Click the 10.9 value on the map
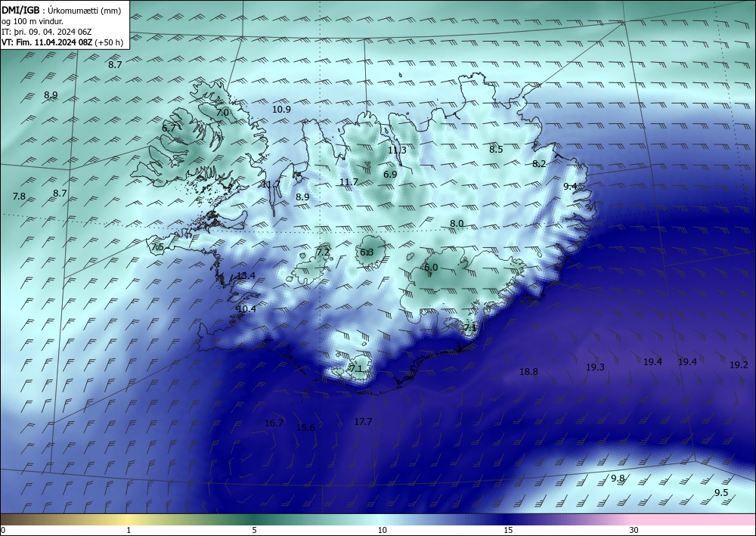 coord(281,110)
